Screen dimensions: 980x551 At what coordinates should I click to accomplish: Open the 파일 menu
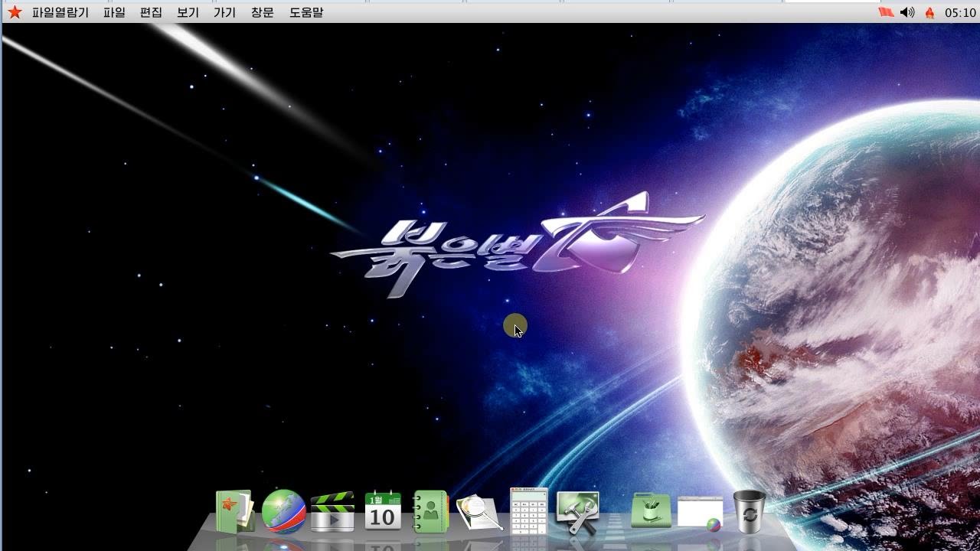[114, 12]
